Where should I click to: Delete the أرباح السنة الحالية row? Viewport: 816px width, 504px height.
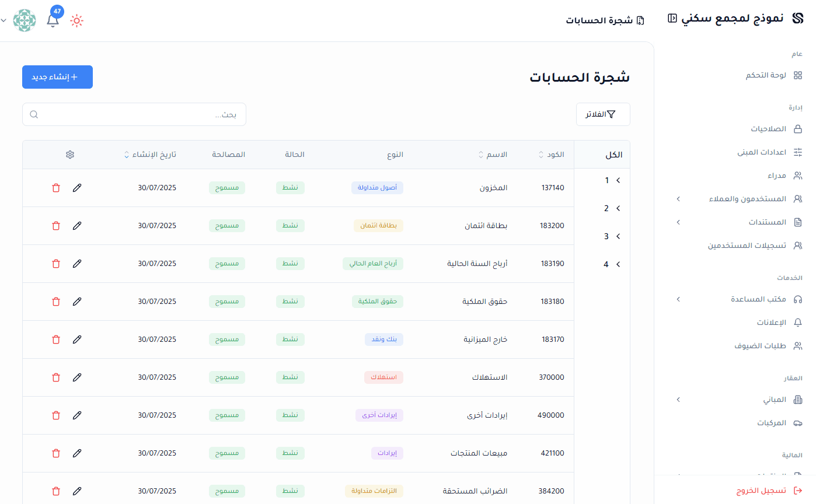[x=56, y=264]
